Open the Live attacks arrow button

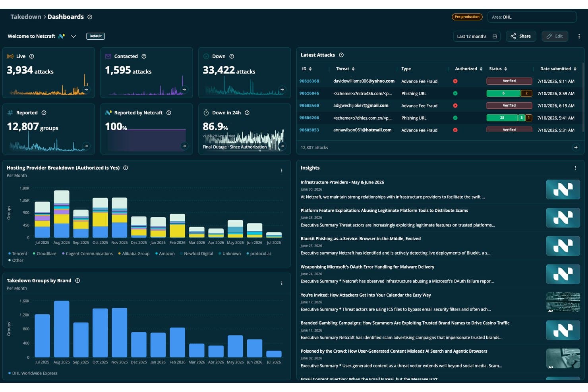(x=86, y=90)
